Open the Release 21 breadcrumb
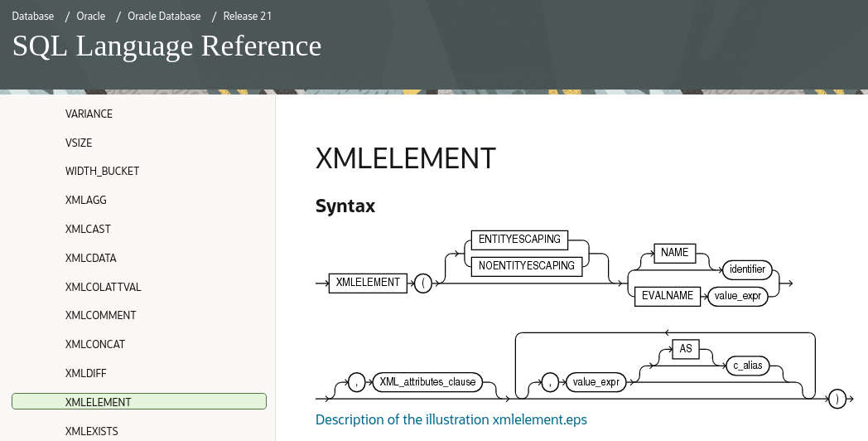868x441 pixels. [247, 16]
